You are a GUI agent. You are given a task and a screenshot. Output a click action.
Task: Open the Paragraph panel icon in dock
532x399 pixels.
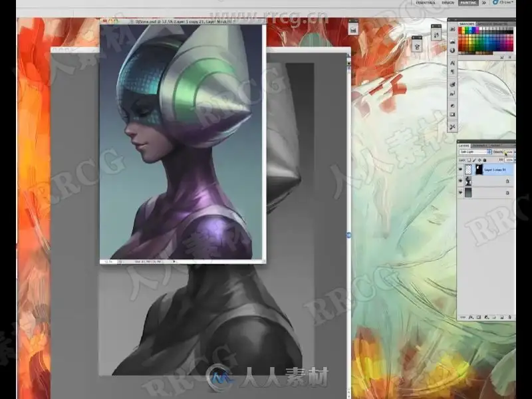[452, 72]
